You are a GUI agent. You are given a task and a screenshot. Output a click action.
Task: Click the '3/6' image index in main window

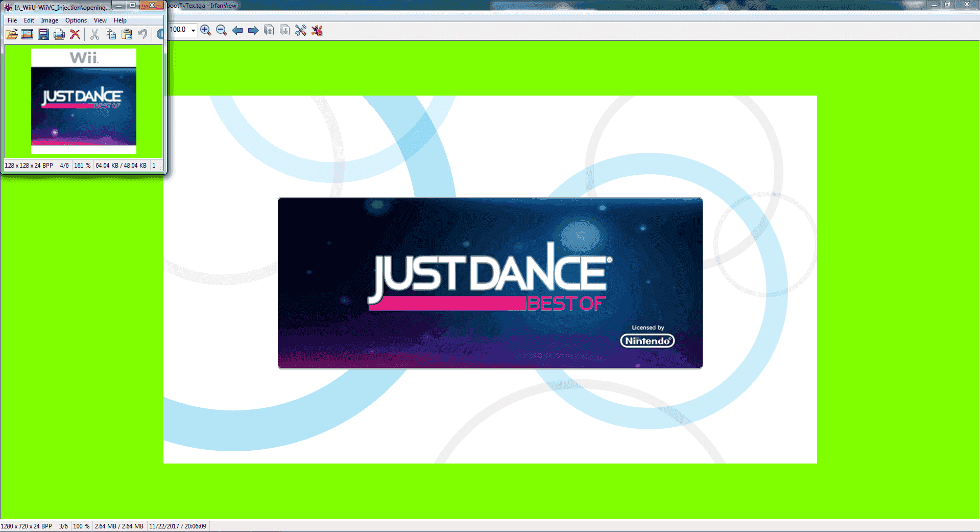(63, 526)
